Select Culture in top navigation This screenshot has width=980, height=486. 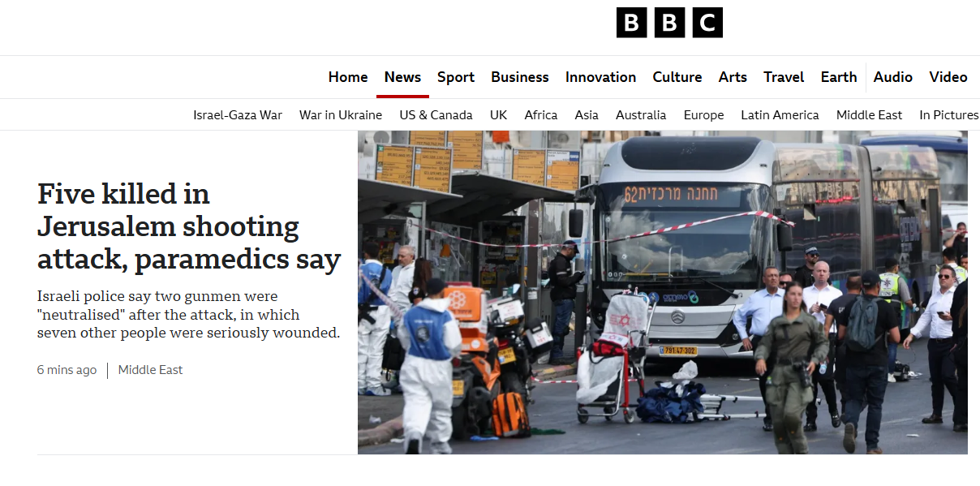click(677, 77)
